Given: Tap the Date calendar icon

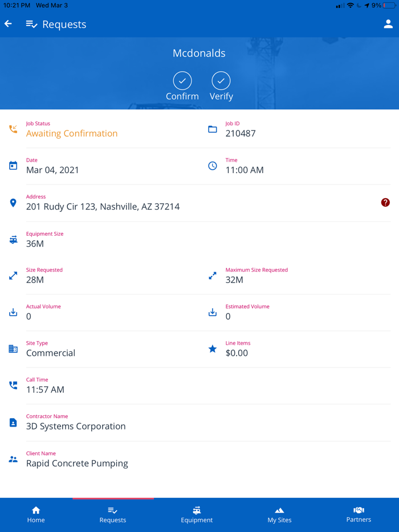Looking at the screenshot, I should [x=13, y=166].
